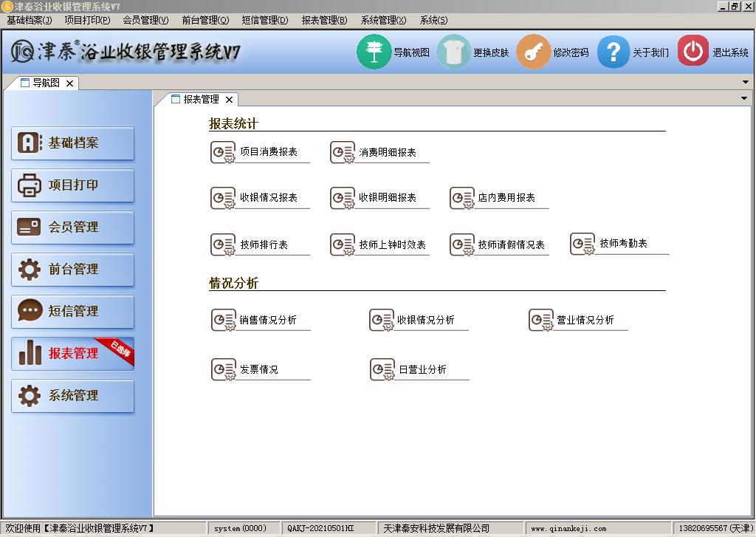Open the 营业情况分析 report icon
This screenshot has height=537, width=756.
coord(541,320)
